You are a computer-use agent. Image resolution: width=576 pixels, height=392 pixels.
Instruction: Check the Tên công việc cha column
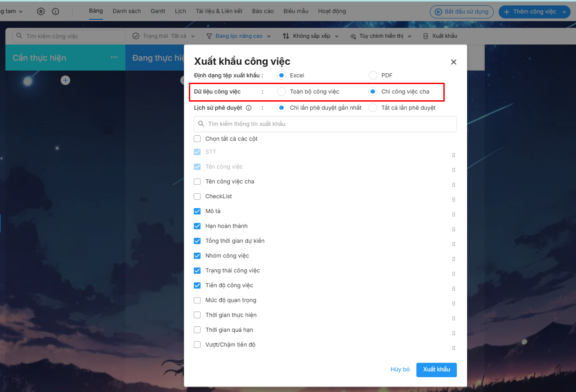(x=197, y=182)
